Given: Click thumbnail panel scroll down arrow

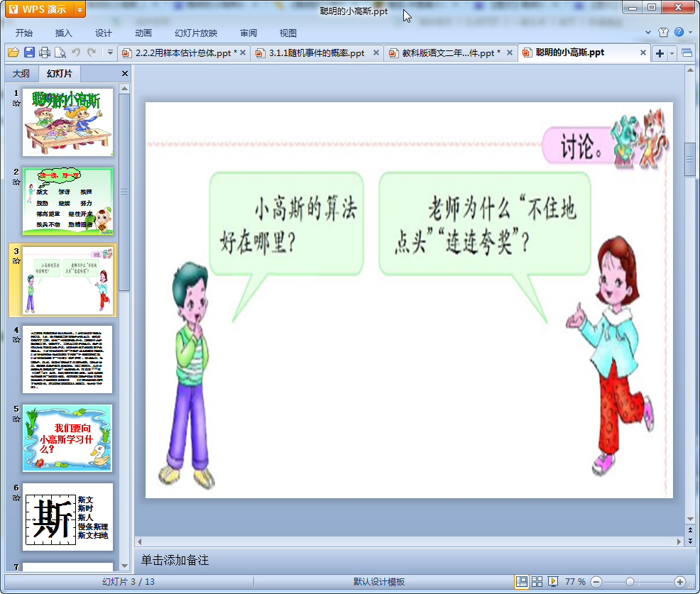Looking at the screenshot, I should (124, 566).
